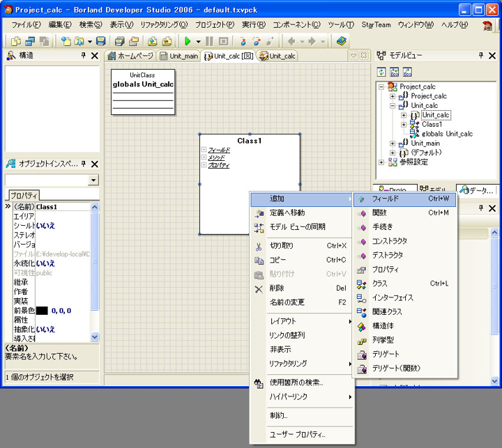Click the Pause toolbar button
This screenshot has height=448, width=502.
coord(209,41)
